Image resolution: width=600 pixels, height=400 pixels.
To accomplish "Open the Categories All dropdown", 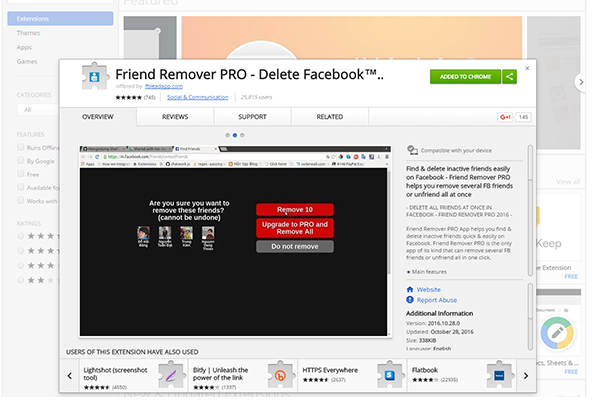I will coord(38,110).
